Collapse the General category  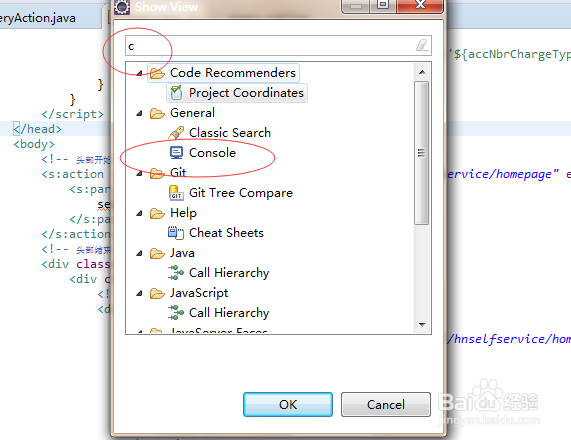139,113
